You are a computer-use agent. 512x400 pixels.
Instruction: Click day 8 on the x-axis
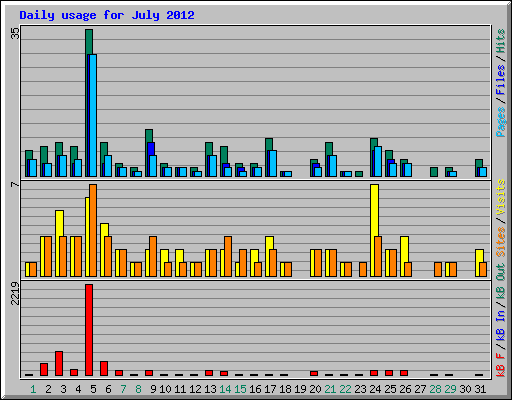point(138,389)
